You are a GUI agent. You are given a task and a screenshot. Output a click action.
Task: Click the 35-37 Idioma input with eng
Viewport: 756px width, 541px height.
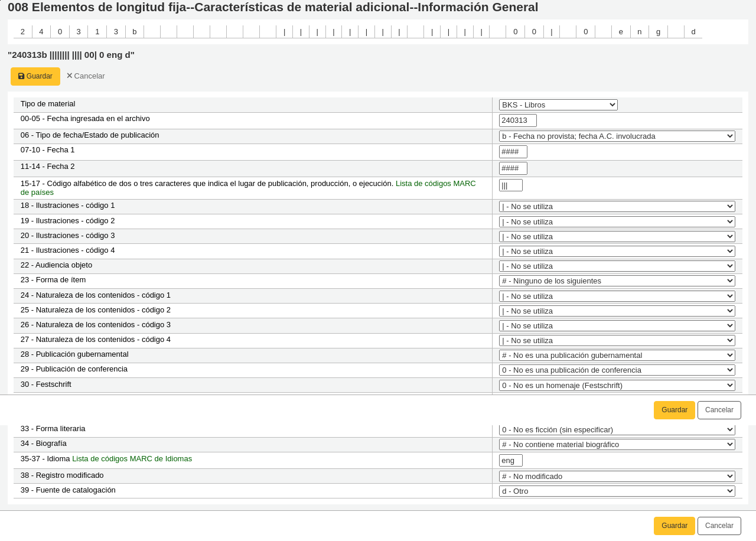(x=511, y=460)
